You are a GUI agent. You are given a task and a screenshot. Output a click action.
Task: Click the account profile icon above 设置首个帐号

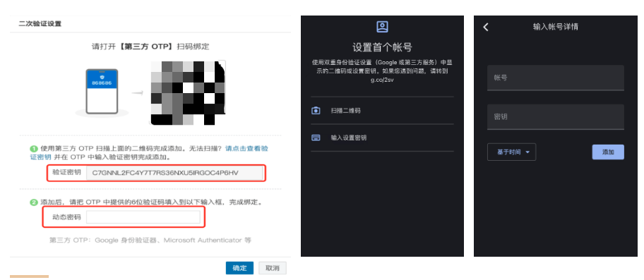tap(382, 27)
